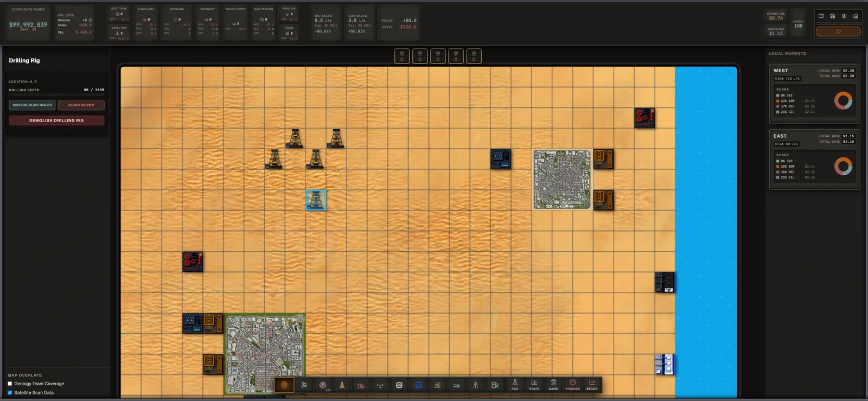
Task: Click the EAST local market title
Action: (780, 136)
